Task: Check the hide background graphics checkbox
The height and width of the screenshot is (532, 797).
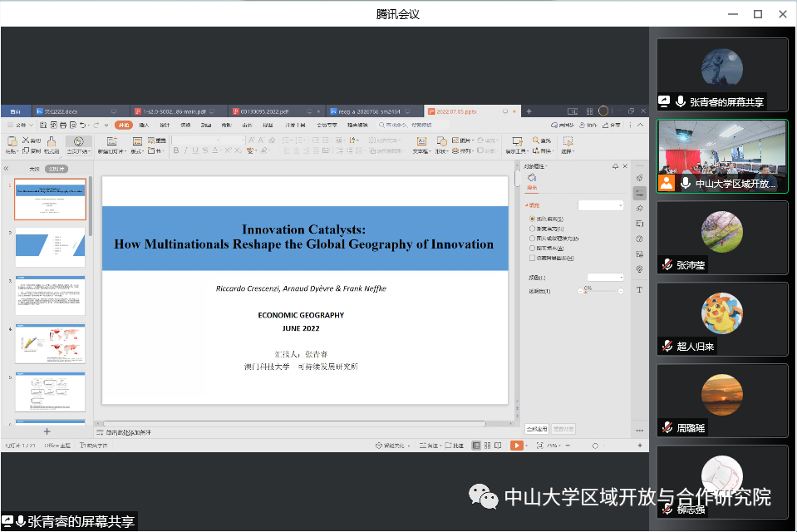Action: click(x=532, y=258)
